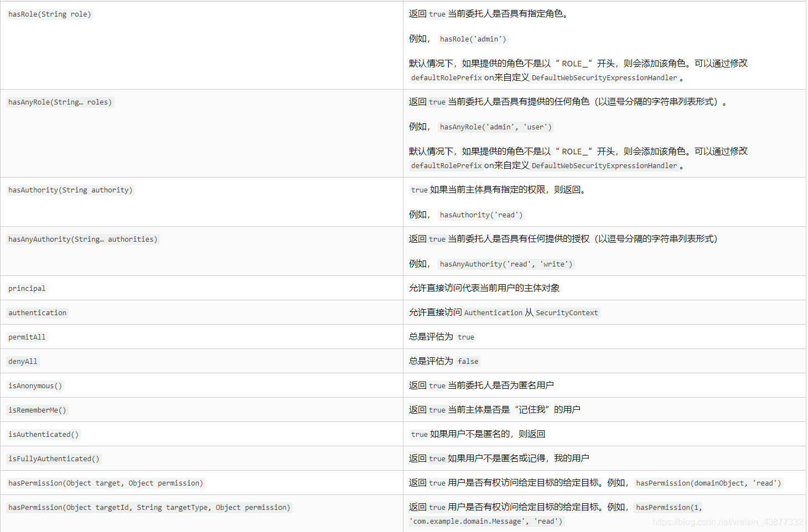This screenshot has width=808, height=532.
Task: Click the hasAnyAuthority(String… authorities) expression
Action: (82, 239)
